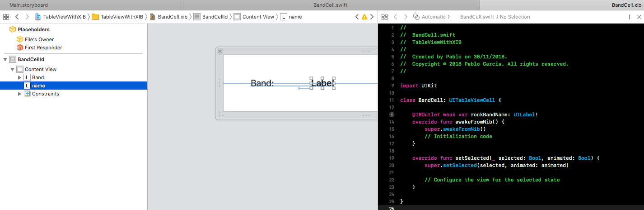Click File's Owner yellow cube icon
The width and height of the screenshot is (644, 210).
pyautogui.click(x=19, y=39)
